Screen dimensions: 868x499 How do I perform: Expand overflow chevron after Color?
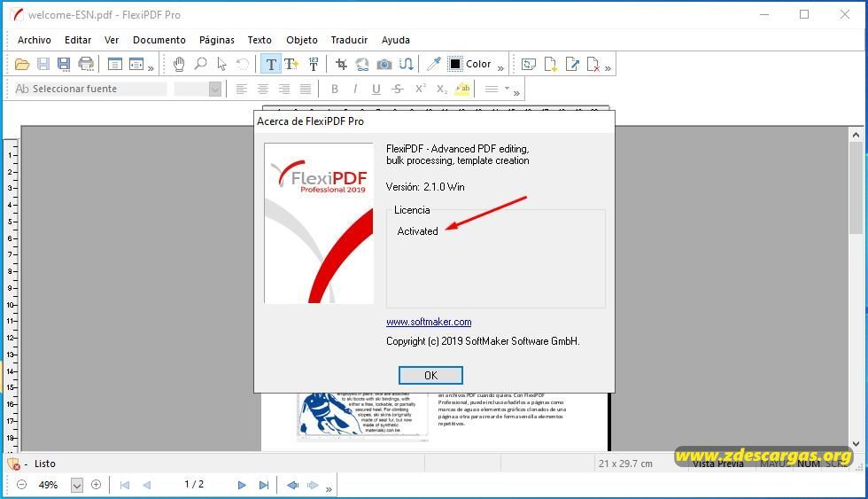(x=500, y=68)
